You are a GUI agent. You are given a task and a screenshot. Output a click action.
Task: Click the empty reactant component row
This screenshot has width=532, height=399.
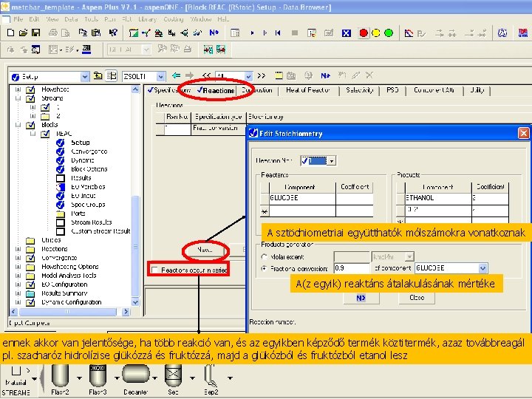[x=302, y=211]
